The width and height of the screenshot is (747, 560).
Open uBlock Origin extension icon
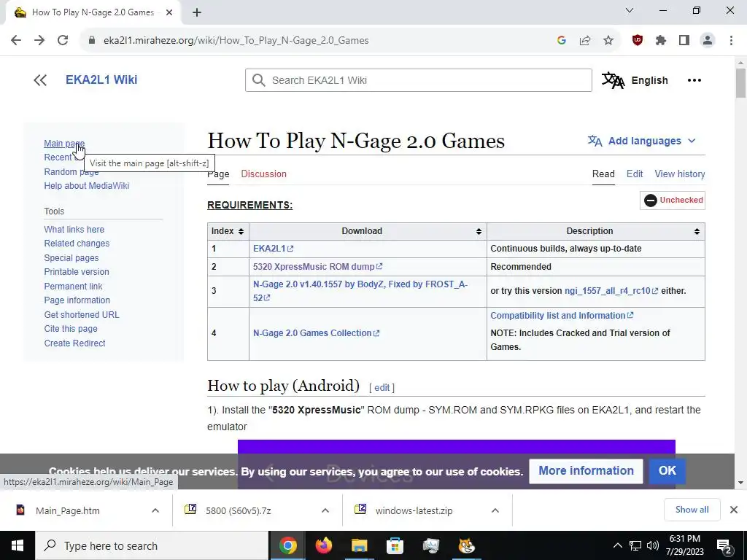click(x=638, y=41)
